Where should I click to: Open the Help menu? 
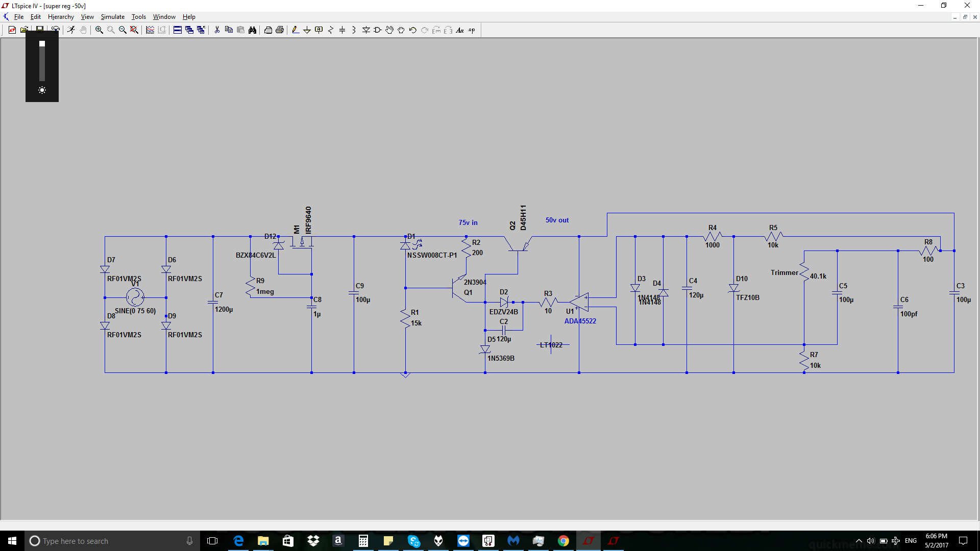[x=189, y=17]
